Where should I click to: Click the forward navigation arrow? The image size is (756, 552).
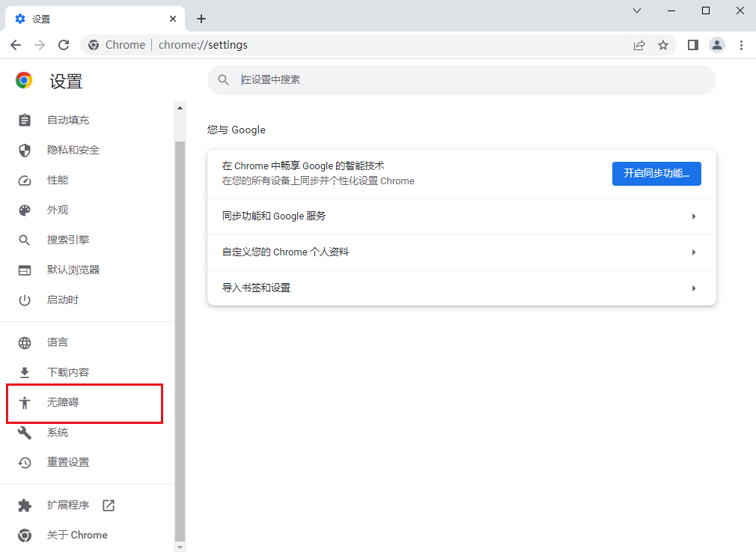(x=40, y=45)
